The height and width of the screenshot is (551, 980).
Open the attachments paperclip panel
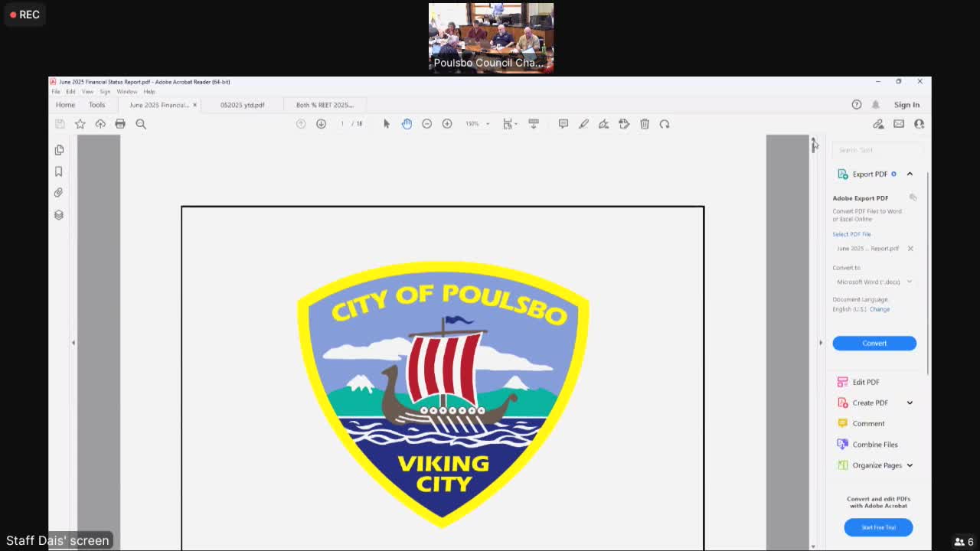click(59, 193)
